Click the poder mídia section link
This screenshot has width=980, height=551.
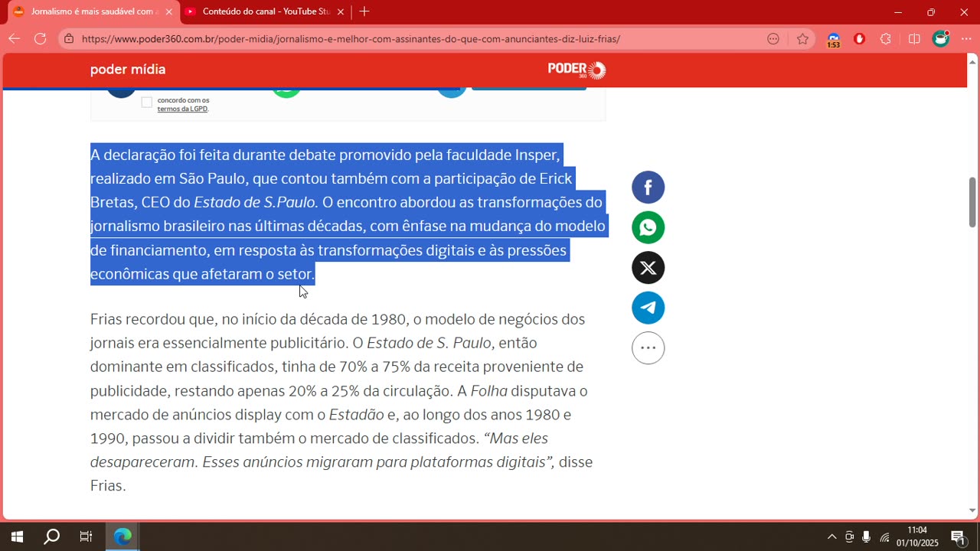pyautogui.click(x=128, y=70)
